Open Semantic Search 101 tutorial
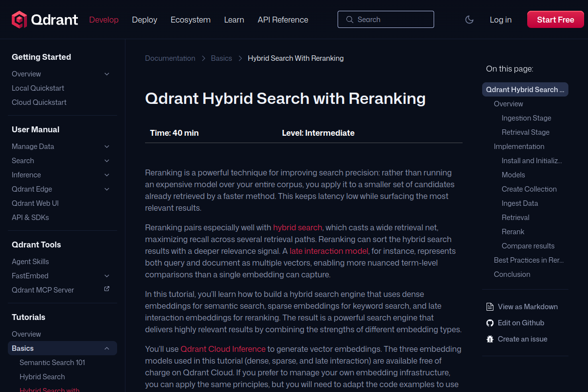Viewport: 588px width, 392px height. pos(52,363)
